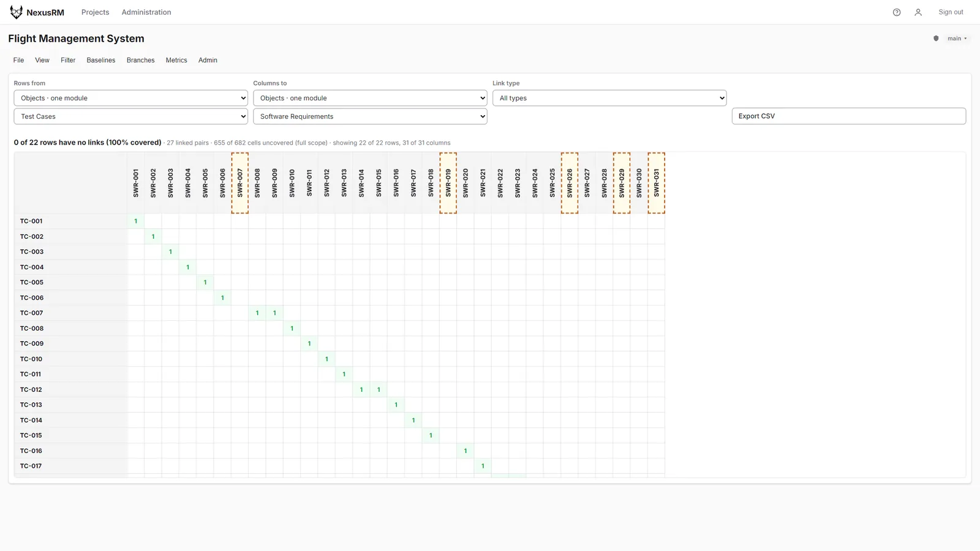
Task: Open the Baselines menu
Action: pyautogui.click(x=101, y=60)
